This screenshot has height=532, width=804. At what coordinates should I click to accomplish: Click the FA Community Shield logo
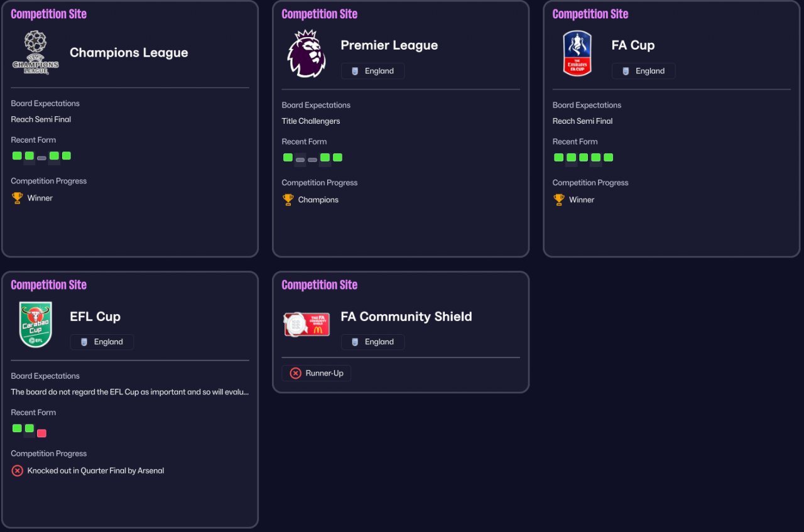coord(307,324)
